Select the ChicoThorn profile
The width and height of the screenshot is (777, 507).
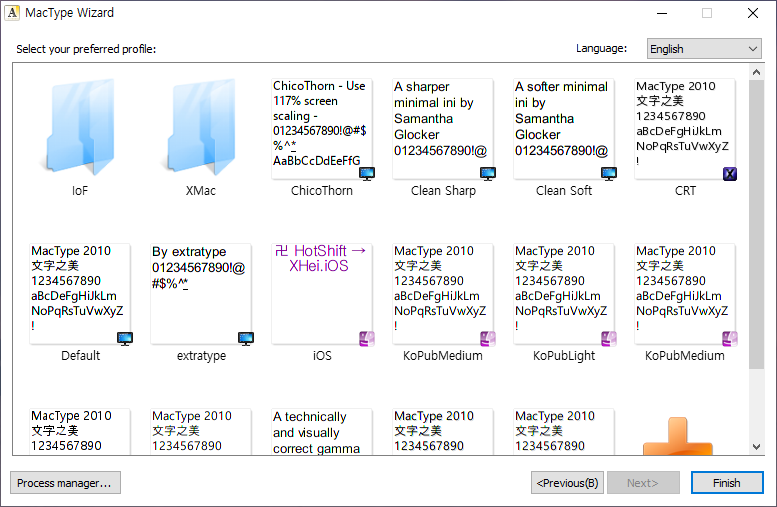coord(322,129)
